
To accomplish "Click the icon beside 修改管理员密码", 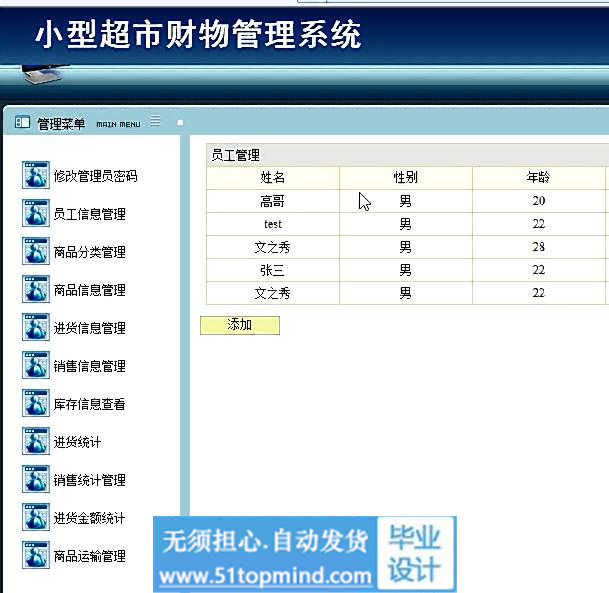I will click(x=36, y=175).
